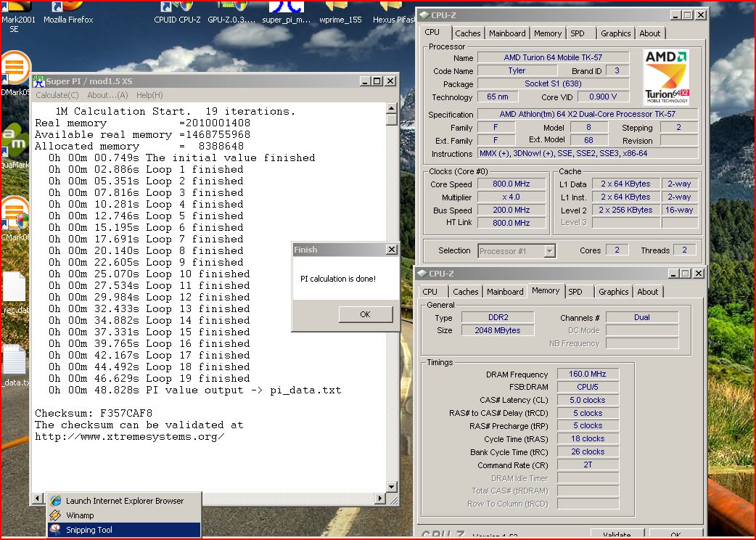Image resolution: width=756 pixels, height=540 pixels.
Task: Minimize the upper CPU-Z window
Action: [676, 15]
